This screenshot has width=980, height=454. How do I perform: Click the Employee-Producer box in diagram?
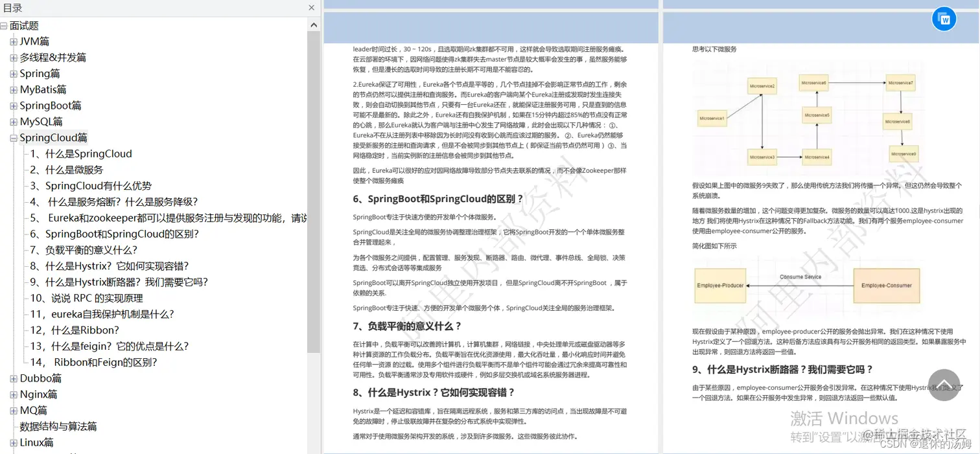(x=720, y=286)
